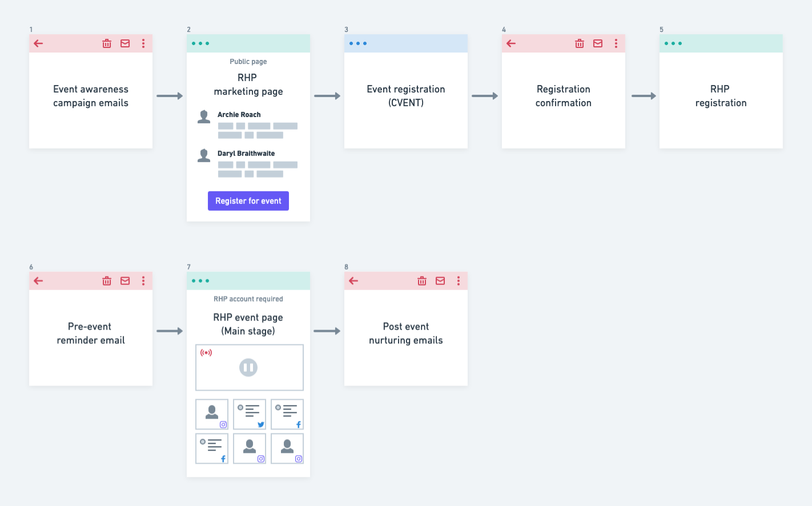Select the first Instagram profile tile
Screen dimensions: 812x506
pyautogui.click(x=212, y=414)
